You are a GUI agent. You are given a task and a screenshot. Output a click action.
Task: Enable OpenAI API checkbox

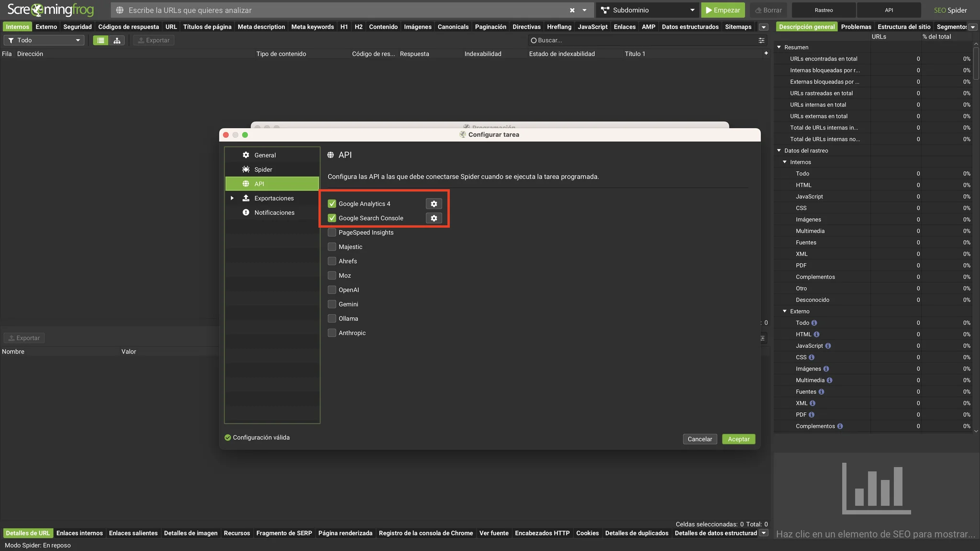coord(332,290)
